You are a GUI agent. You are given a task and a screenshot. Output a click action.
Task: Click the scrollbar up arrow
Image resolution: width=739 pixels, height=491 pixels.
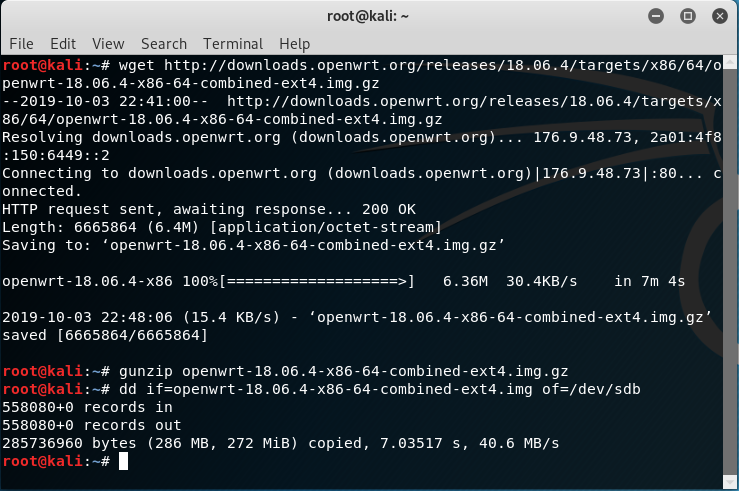pos(730,62)
